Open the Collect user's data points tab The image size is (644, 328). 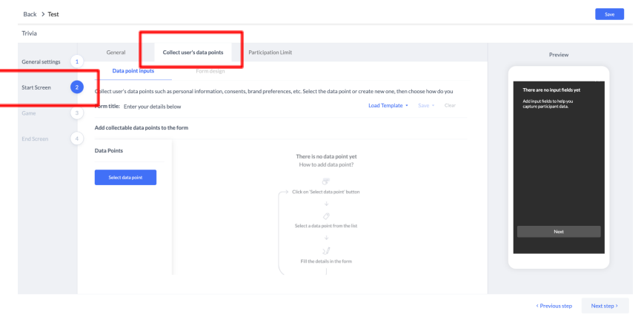pyautogui.click(x=193, y=52)
